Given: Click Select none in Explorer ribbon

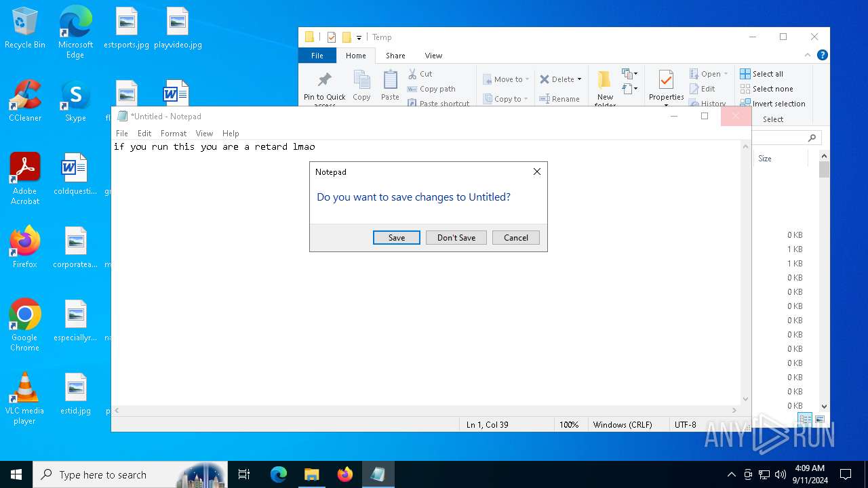Looking at the screenshot, I should [x=766, y=89].
